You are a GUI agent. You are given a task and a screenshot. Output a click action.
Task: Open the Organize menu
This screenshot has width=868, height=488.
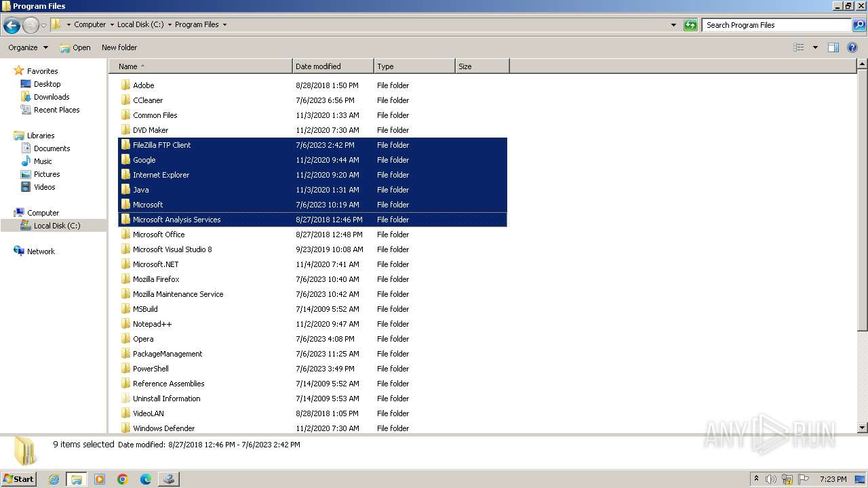(x=28, y=47)
